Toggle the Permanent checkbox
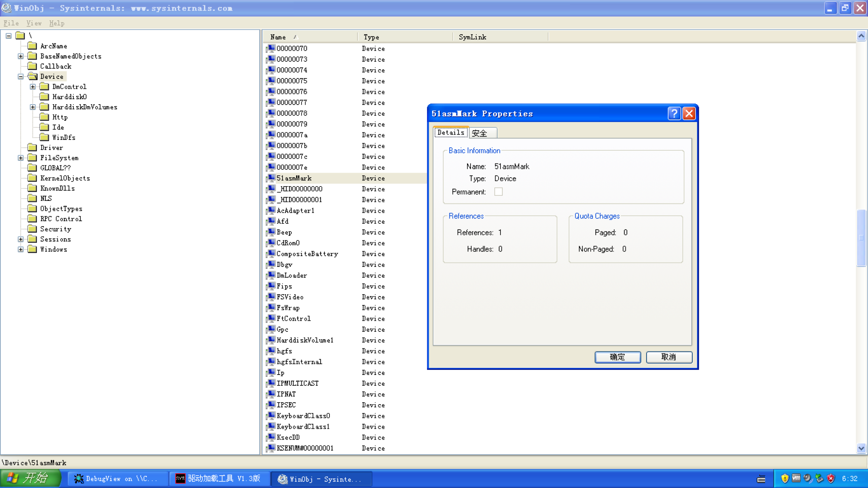This screenshot has height=488, width=868. tap(498, 192)
